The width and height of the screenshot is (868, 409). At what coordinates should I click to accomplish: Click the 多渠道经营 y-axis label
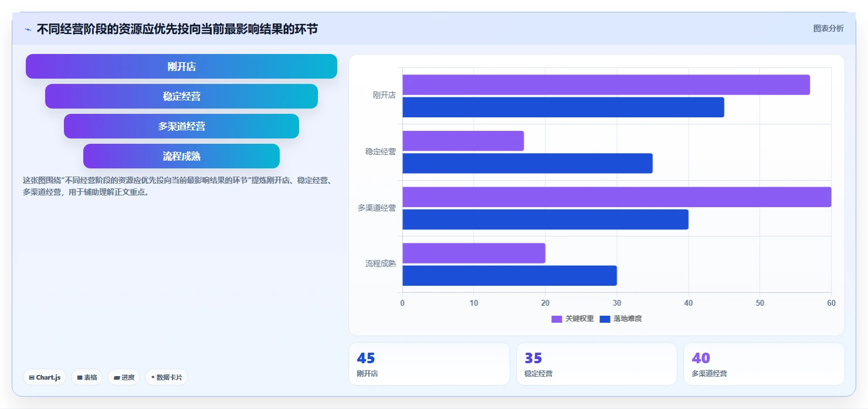[377, 208]
